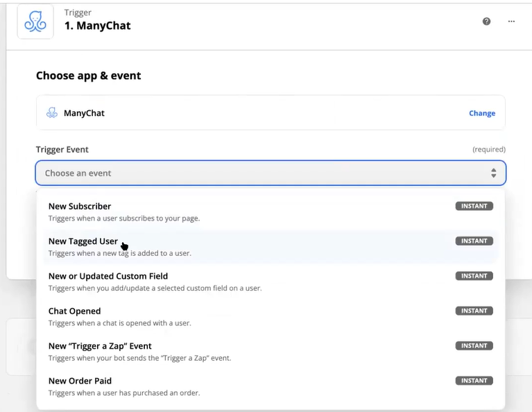The height and width of the screenshot is (412, 532).
Task: Click "Triggers when a user subscribes to your page."
Action: pyautogui.click(x=124, y=218)
